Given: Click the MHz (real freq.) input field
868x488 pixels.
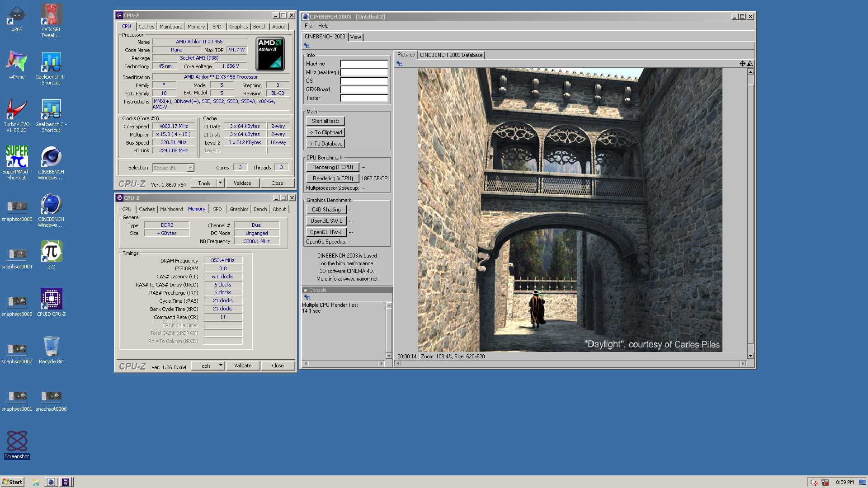Looking at the screenshot, I should click(x=364, y=72).
